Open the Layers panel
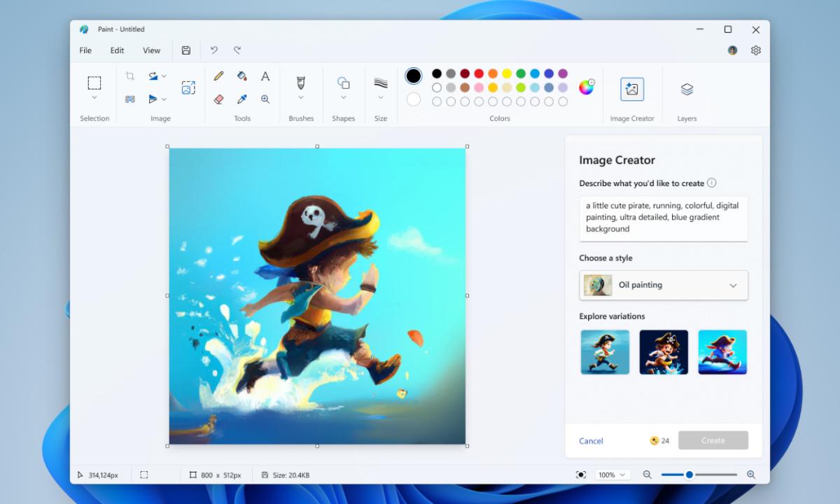 (x=686, y=89)
